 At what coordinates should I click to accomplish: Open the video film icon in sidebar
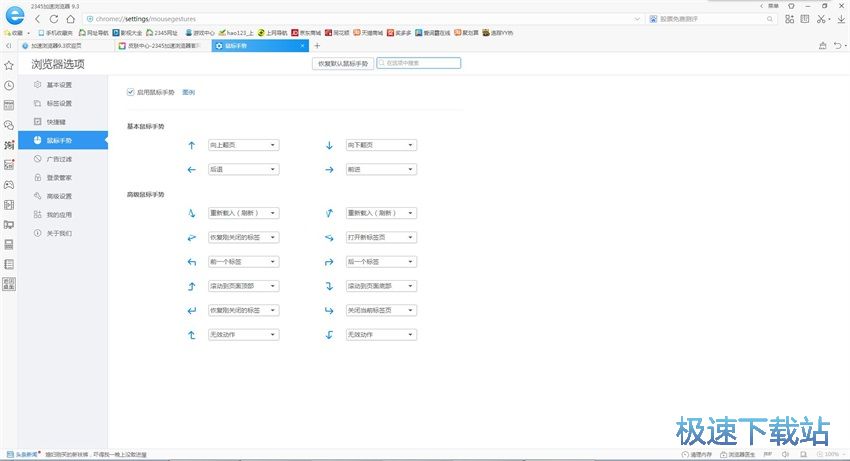(x=9, y=204)
